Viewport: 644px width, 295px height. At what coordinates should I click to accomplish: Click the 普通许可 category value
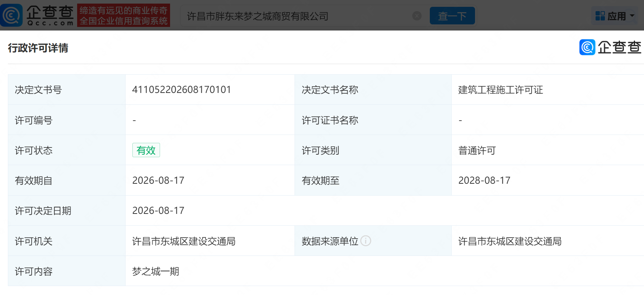click(x=477, y=150)
